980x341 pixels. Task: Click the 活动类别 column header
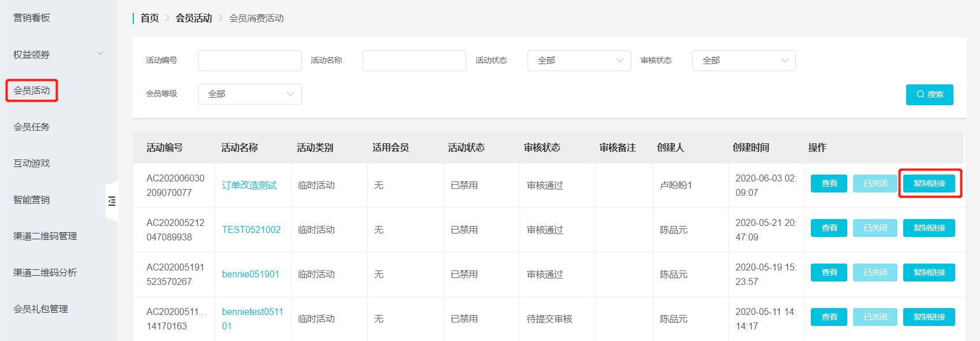click(x=315, y=148)
